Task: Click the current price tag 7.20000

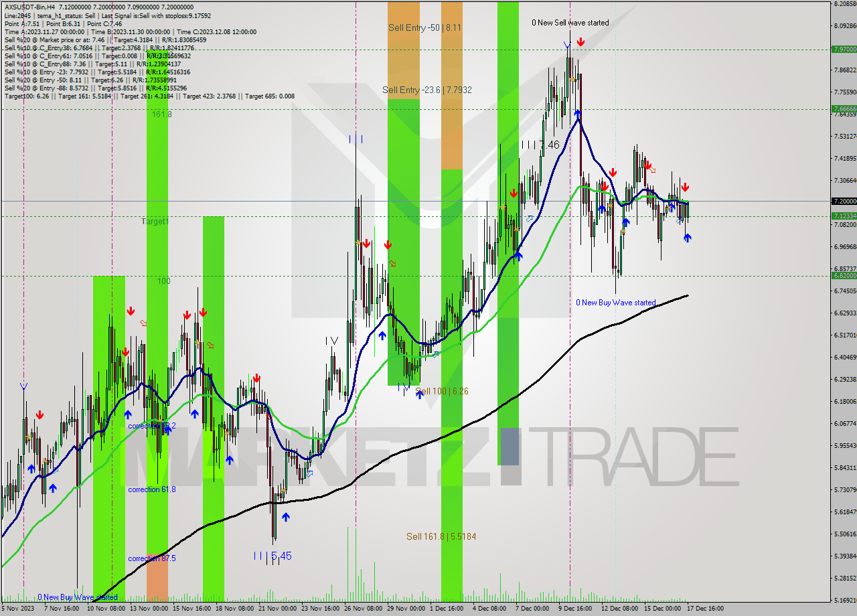Action: pos(844,201)
